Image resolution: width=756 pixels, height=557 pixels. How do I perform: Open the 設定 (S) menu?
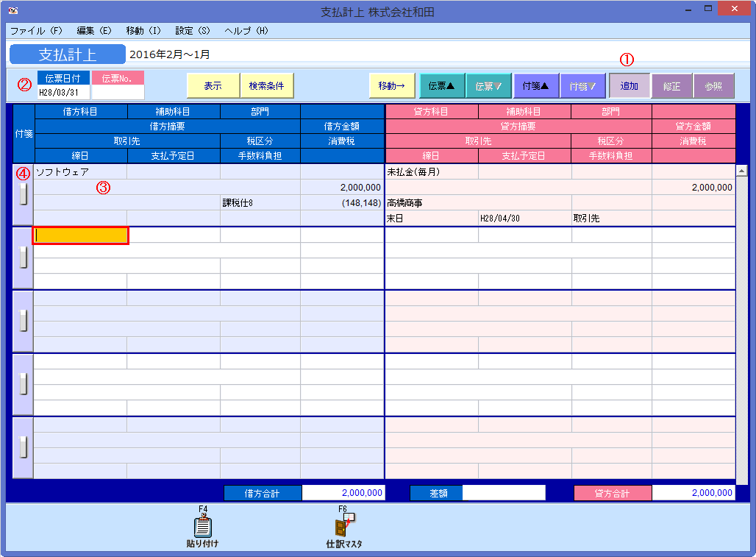(190, 31)
